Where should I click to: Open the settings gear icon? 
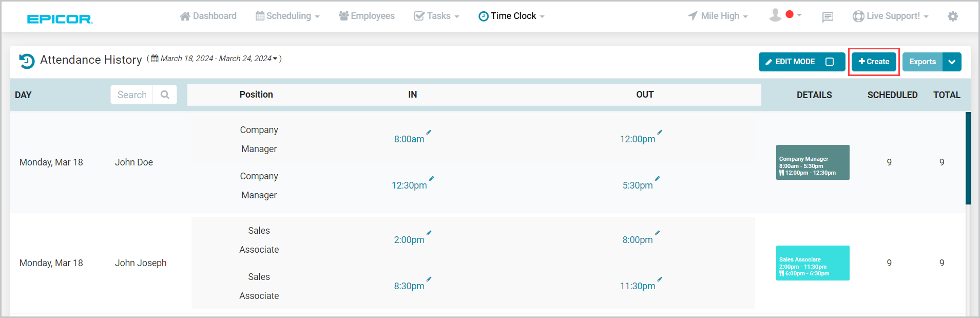point(953,16)
